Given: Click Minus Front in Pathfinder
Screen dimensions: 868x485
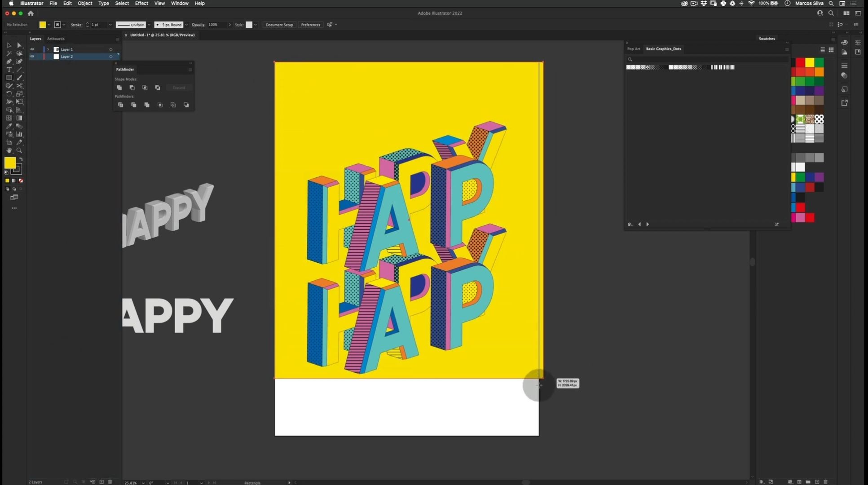Looking at the screenshot, I should (x=132, y=88).
